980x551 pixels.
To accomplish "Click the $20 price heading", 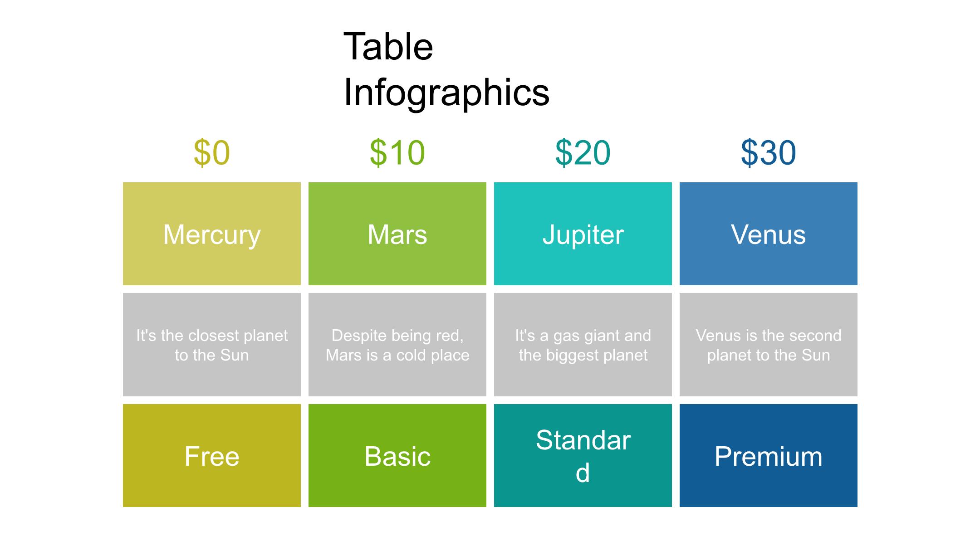I will point(583,153).
